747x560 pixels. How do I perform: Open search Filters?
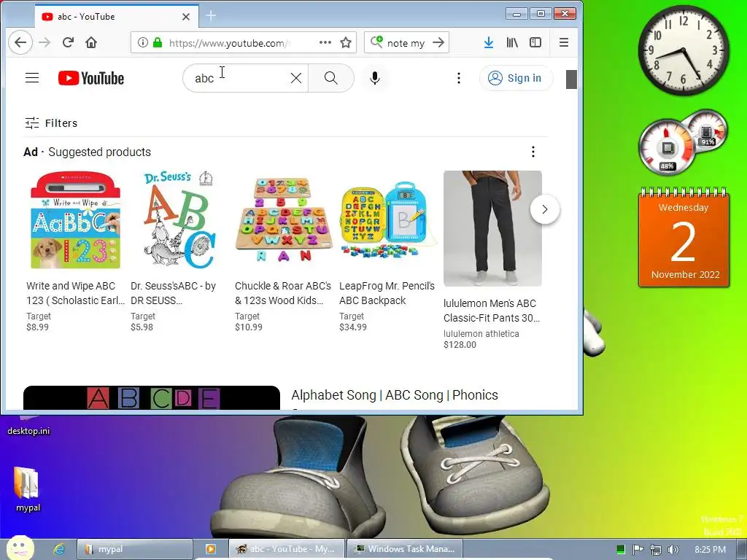tap(52, 122)
